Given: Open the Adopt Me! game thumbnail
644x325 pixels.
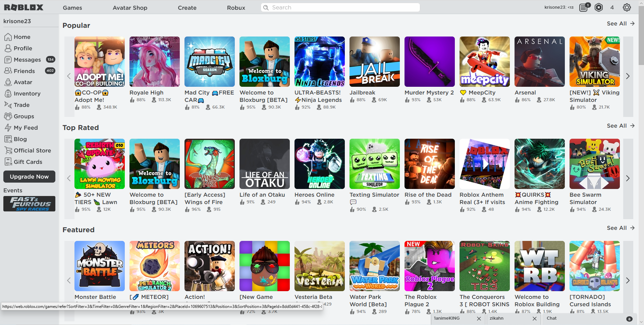Looking at the screenshot, I should (x=100, y=62).
